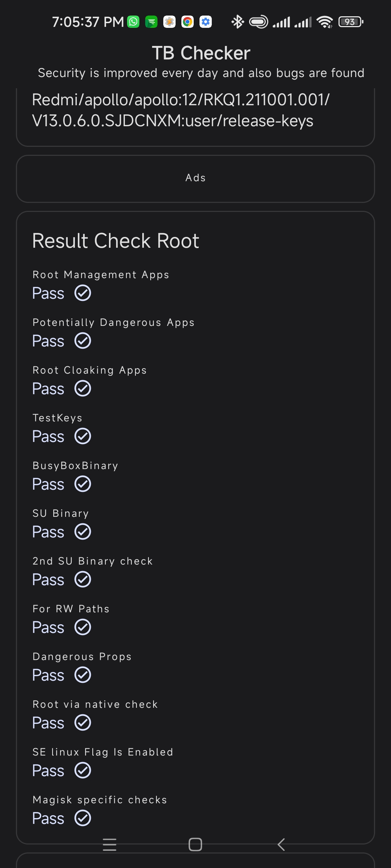
Task: Tap the Magisk specific checks checkmark icon
Action: 83,818
